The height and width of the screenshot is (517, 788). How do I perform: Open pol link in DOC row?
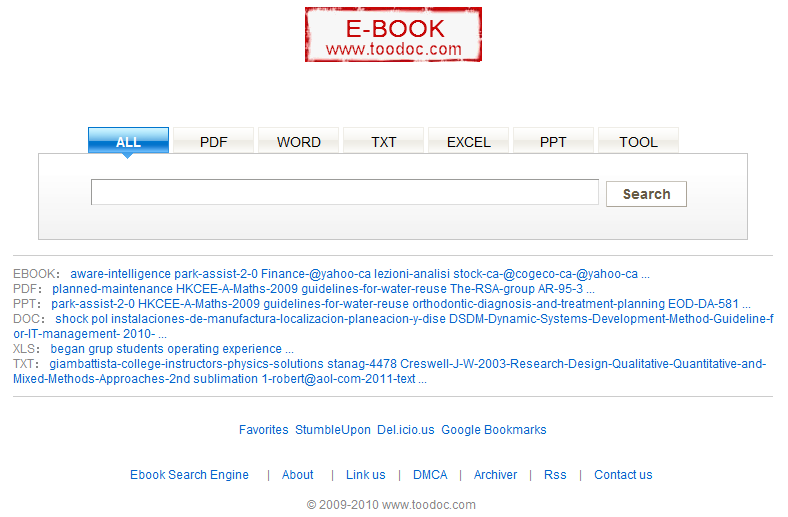pyautogui.click(x=100, y=319)
